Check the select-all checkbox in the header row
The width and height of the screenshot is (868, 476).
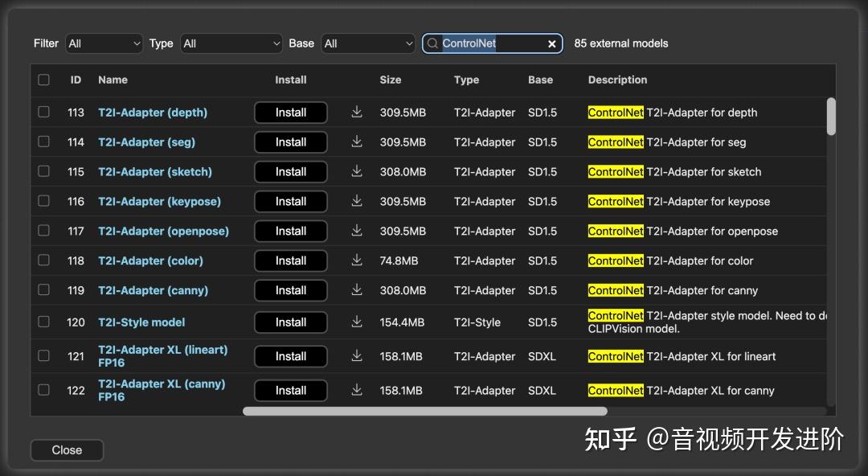click(43, 80)
